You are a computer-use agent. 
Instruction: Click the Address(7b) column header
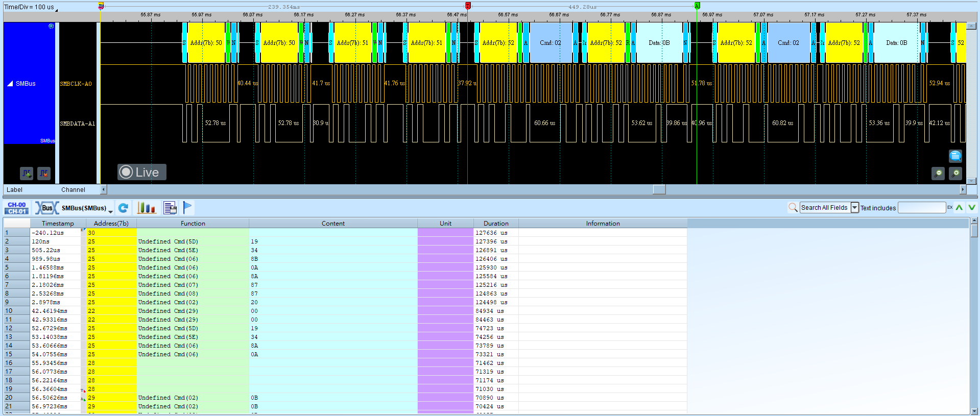[x=111, y=223]
